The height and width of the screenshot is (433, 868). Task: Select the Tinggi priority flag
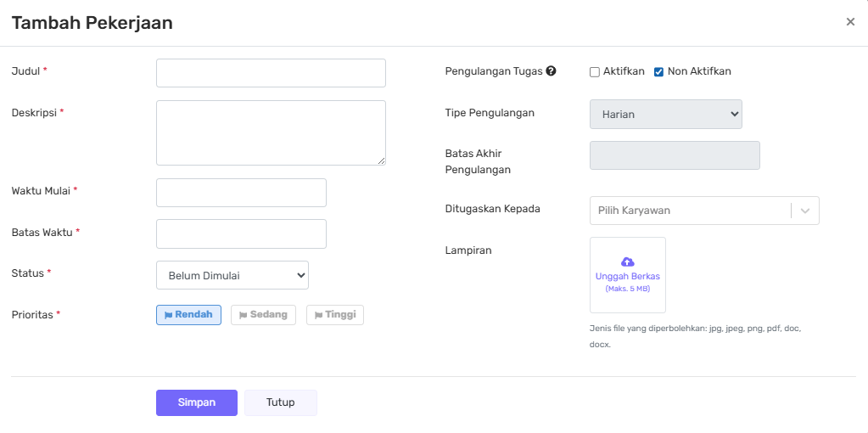(334, 315)
